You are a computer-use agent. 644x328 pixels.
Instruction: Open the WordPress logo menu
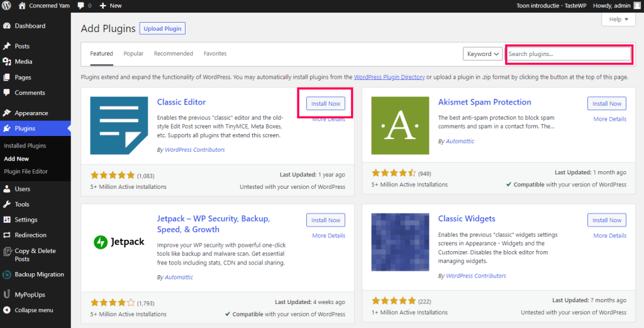tap(6, 6)
